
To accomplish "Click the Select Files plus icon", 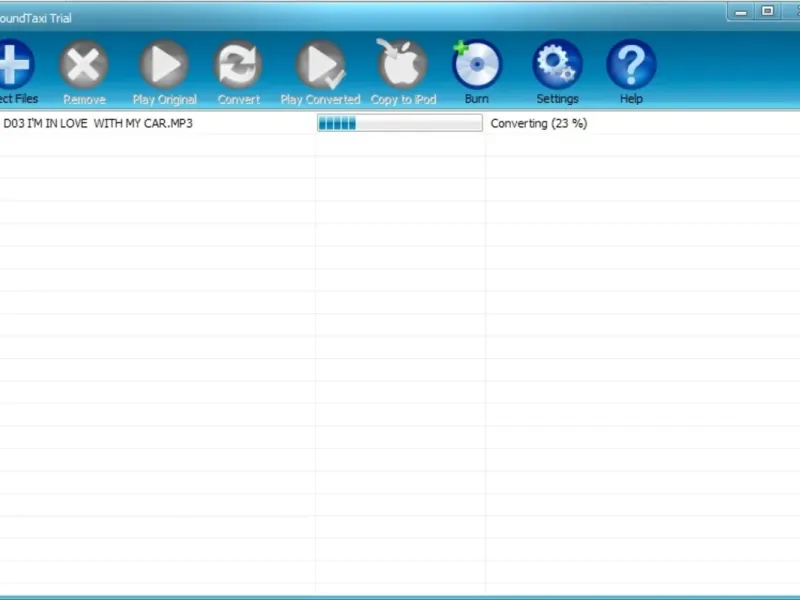I will 15,64.
